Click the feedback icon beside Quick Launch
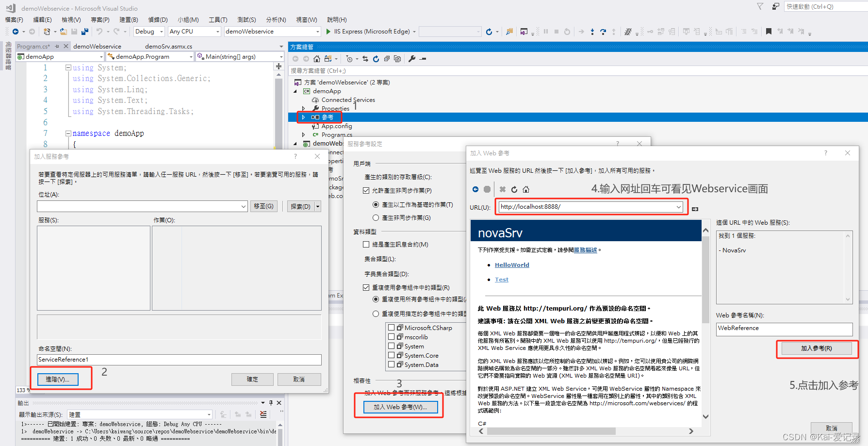The width and height of the screenshot is (868, 446). (x=775, y=6)
